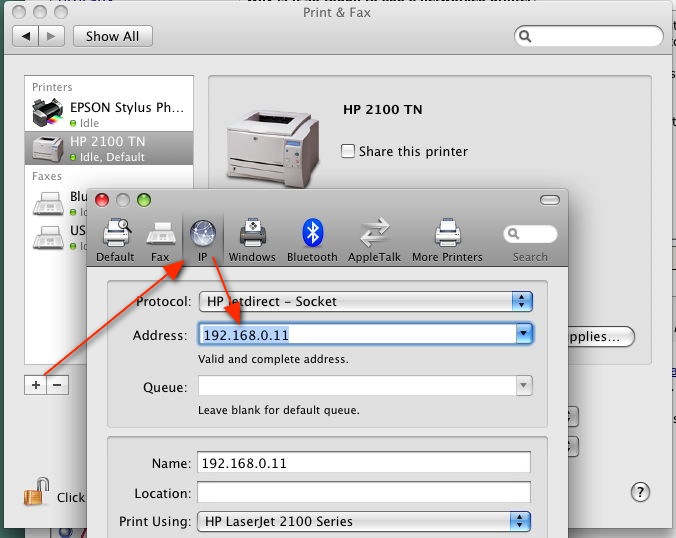Click the printer browser Search field
The width and height of the screenshot is (676, 538).
pyautogui.click(x=530, y=234)
